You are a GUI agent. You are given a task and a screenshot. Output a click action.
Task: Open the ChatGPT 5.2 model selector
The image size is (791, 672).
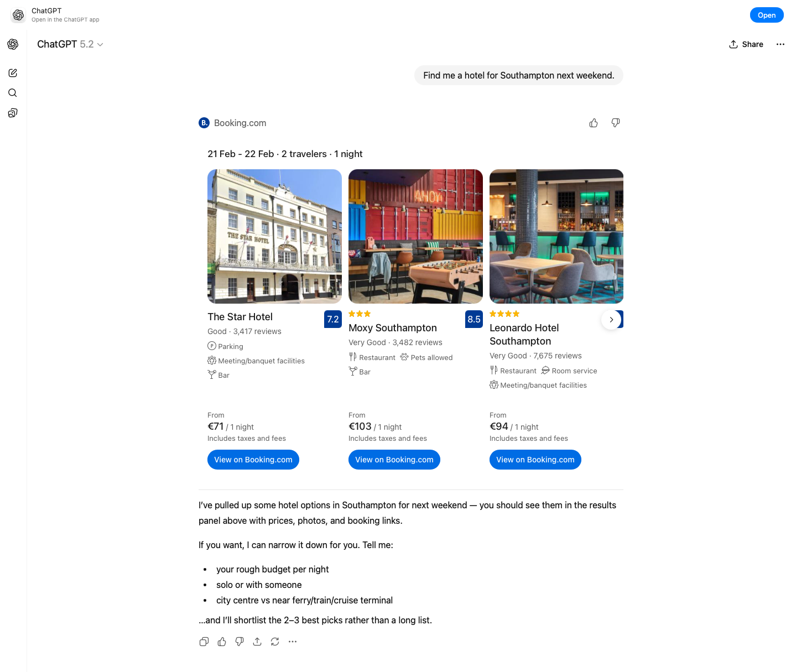tap(70, 44)
